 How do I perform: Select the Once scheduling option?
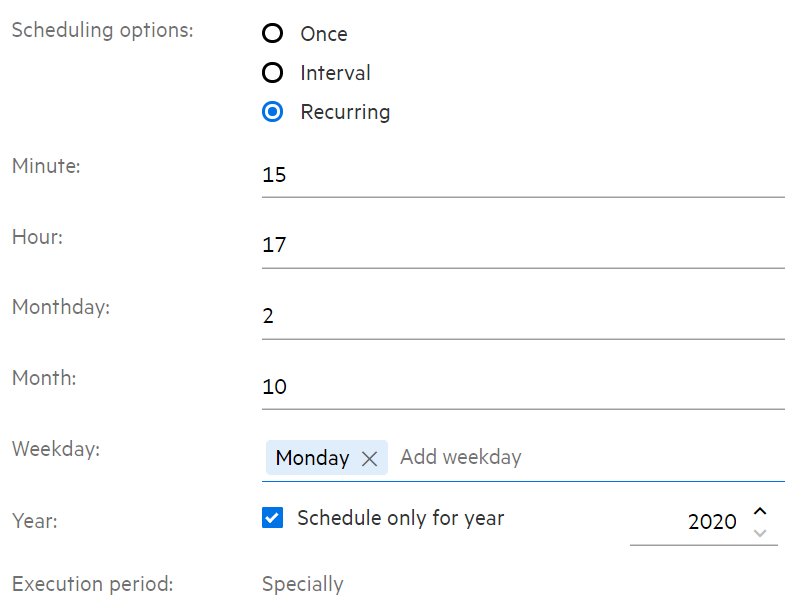tap(272, 34)
